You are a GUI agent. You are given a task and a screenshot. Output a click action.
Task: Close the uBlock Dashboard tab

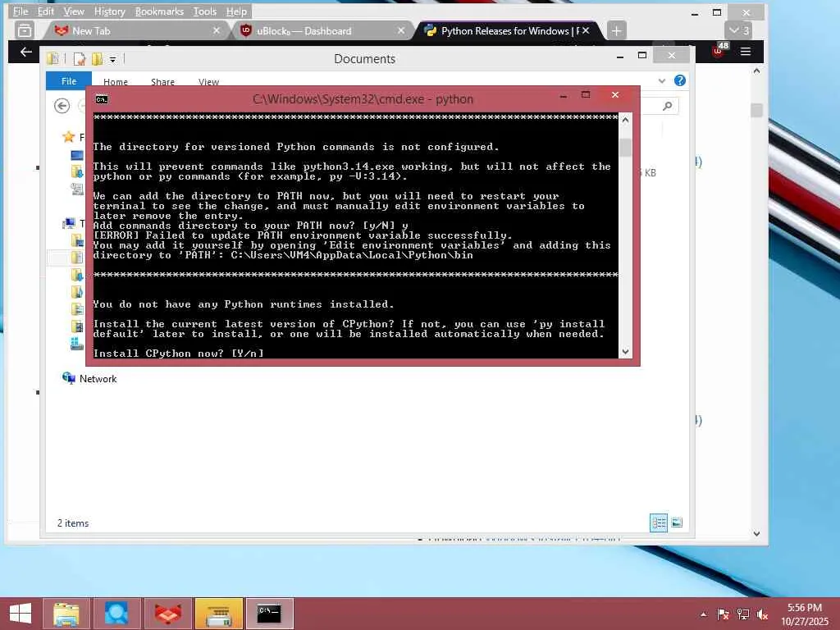[400, 30]
